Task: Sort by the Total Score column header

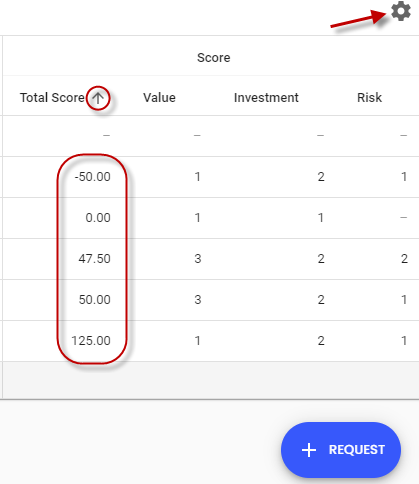Action: [x=52, y=98]
